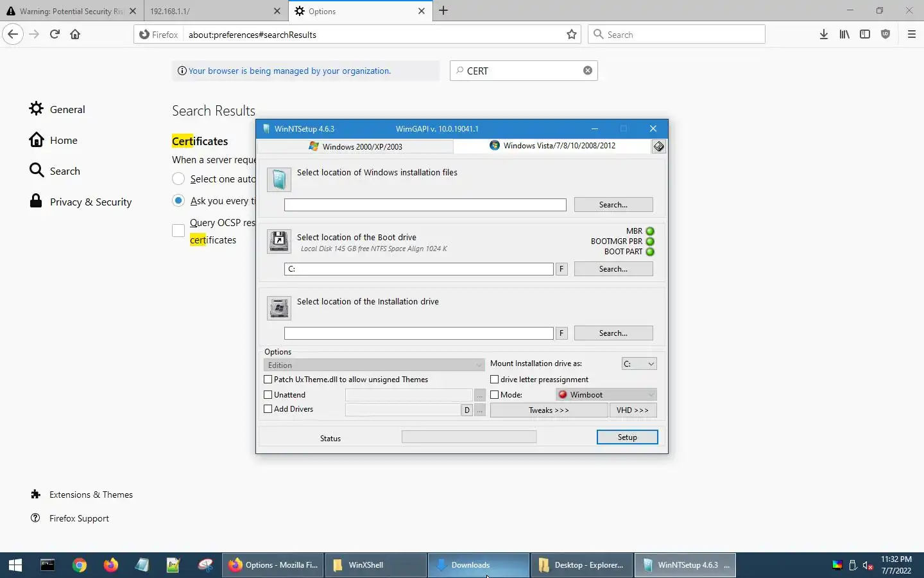Click the BOOT PART green status light

click(x=650, y=252)
